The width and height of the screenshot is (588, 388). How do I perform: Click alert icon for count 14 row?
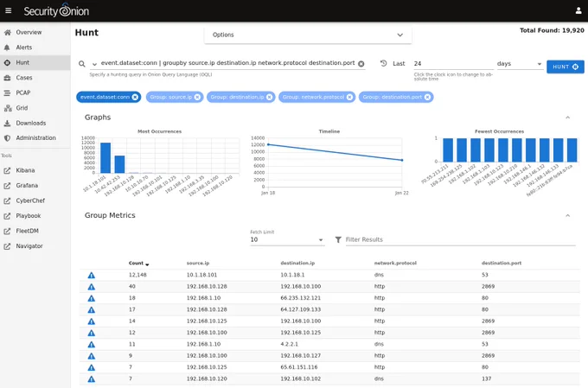click(x=91, y=321)
